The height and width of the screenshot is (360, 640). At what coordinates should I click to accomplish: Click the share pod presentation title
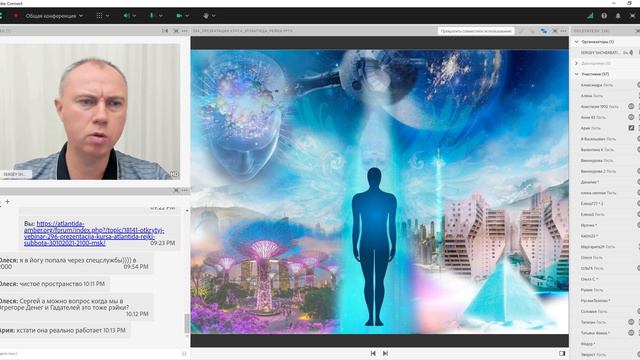pos(243,31)
